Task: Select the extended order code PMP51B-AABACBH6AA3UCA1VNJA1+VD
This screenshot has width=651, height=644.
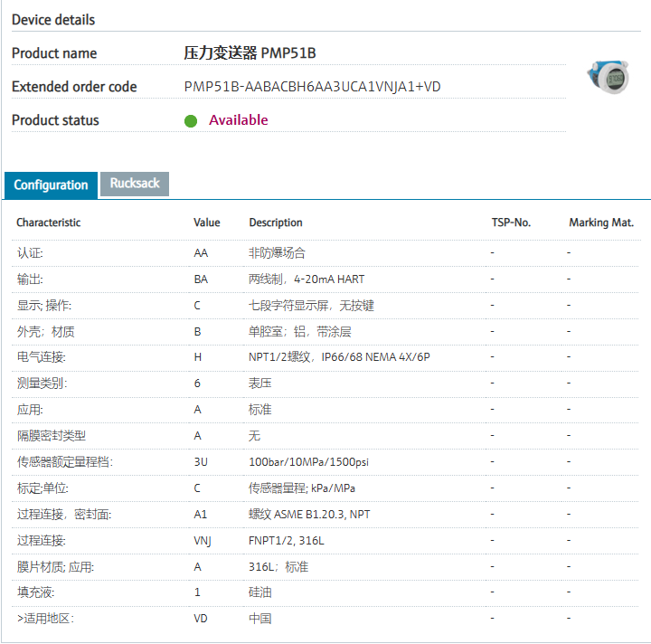Action: (312, 87)
